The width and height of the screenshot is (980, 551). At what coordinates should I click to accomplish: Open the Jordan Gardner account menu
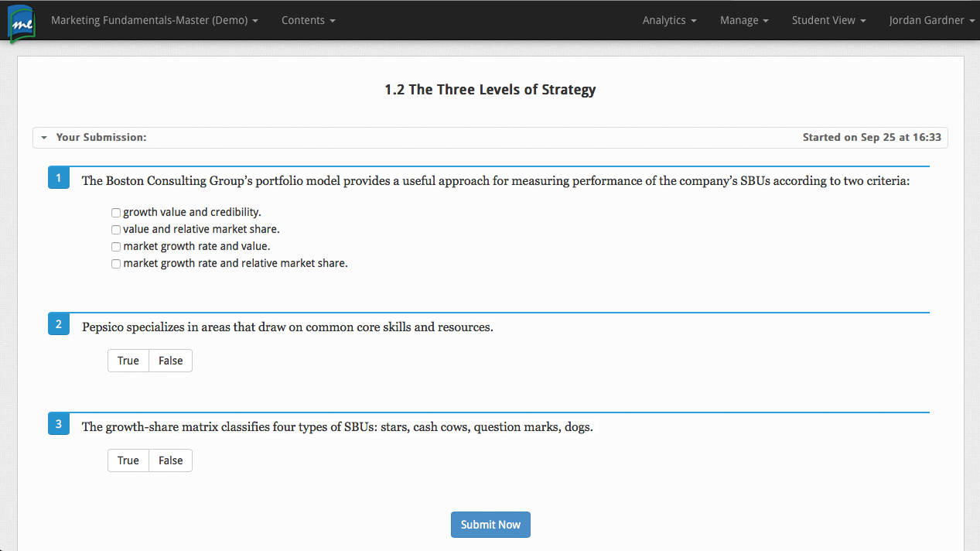931,20
